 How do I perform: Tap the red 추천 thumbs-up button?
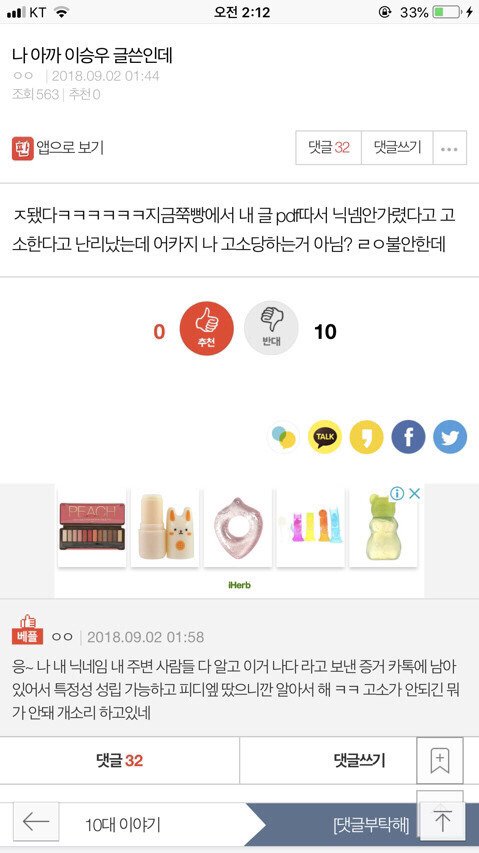pyautogui.click(x=207, y=328)
